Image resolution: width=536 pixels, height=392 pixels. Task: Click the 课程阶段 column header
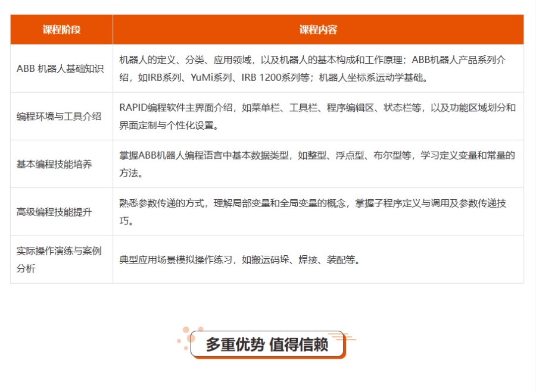click(61, 30)
